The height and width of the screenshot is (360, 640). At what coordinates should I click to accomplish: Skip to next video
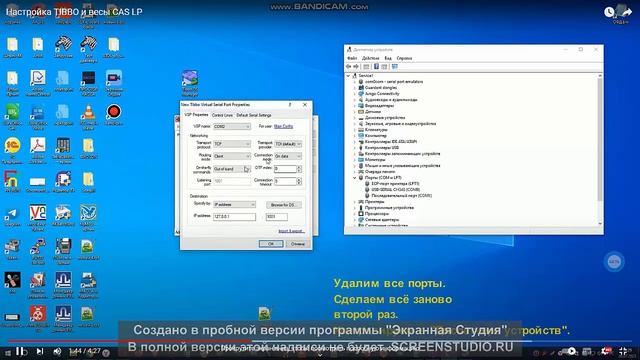[40, 351]
